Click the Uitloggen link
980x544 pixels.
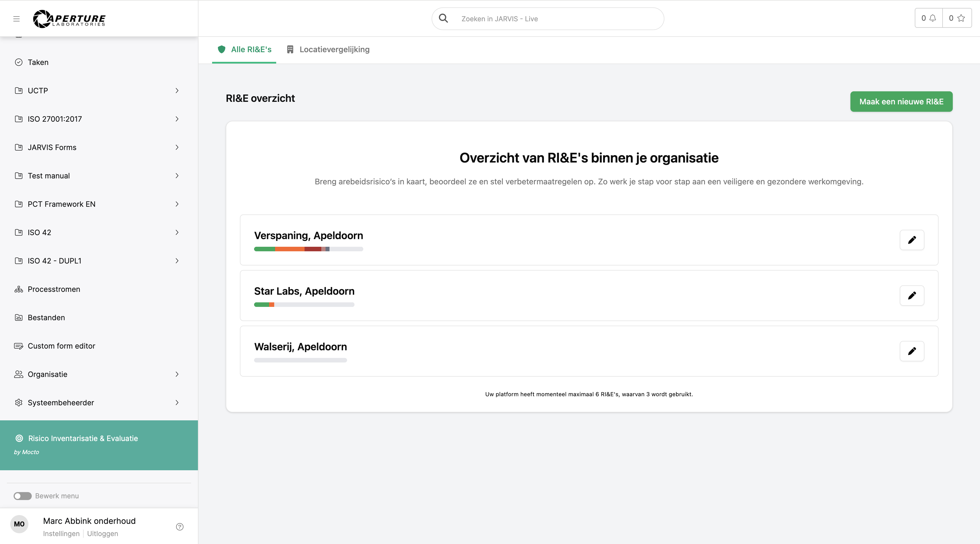point(102,533)
